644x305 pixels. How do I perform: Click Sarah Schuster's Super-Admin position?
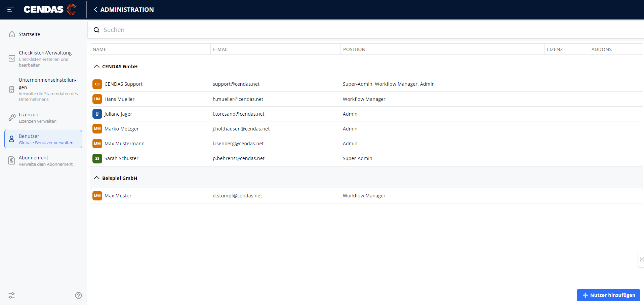[x=357, y=158]
